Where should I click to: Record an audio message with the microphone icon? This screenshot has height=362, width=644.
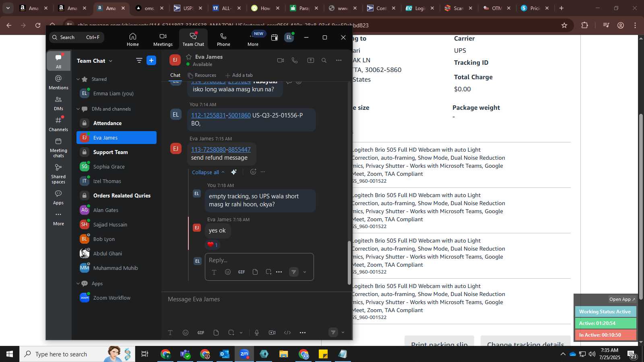(257, 333)
